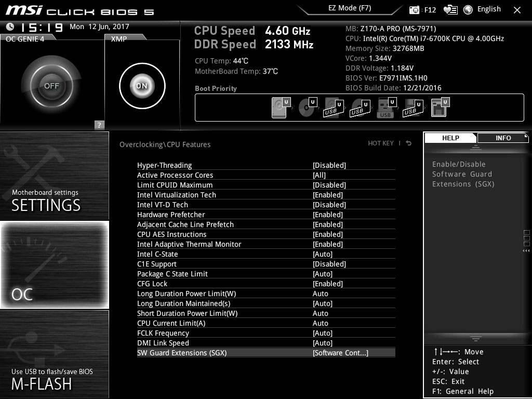Click the date 'Mon 12 Jun, 2017'
Screen dimensions: 532x399
tap(99, 26)
